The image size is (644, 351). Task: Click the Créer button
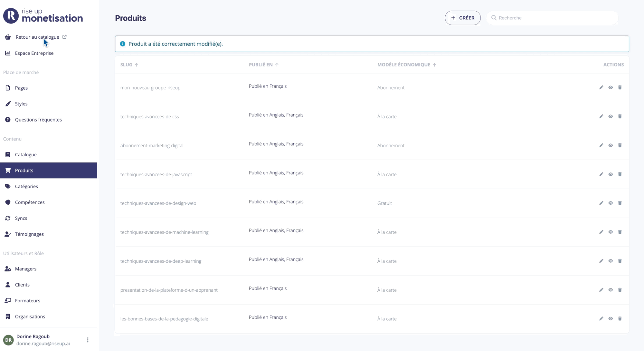click(462, 18)
